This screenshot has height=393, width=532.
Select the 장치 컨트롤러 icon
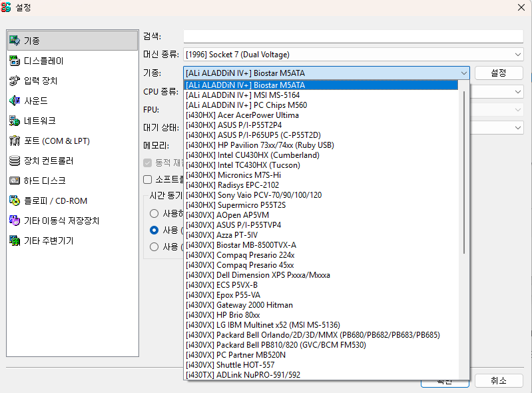click(14, 161)
